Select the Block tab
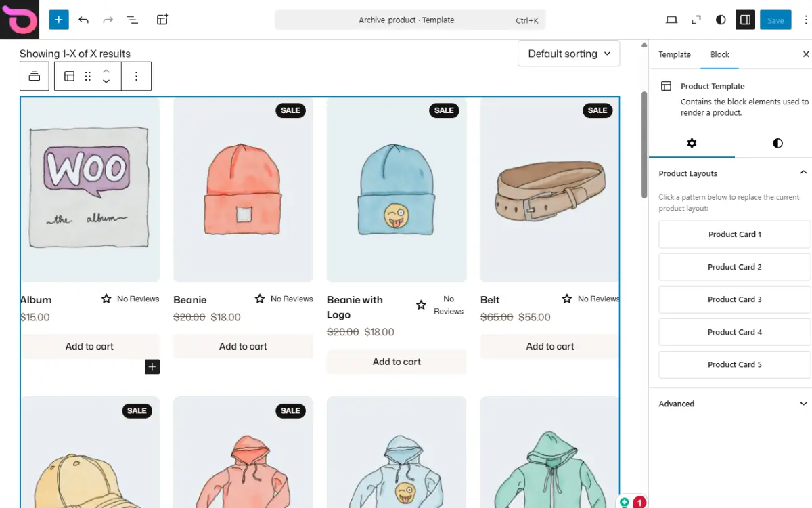 tap(720, 54)
